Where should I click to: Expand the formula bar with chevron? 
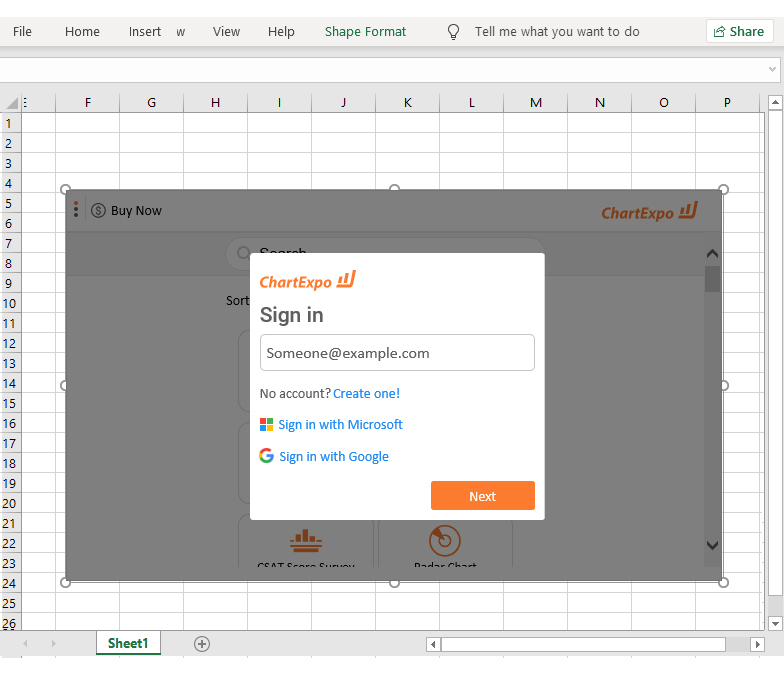tap(772, 70)
